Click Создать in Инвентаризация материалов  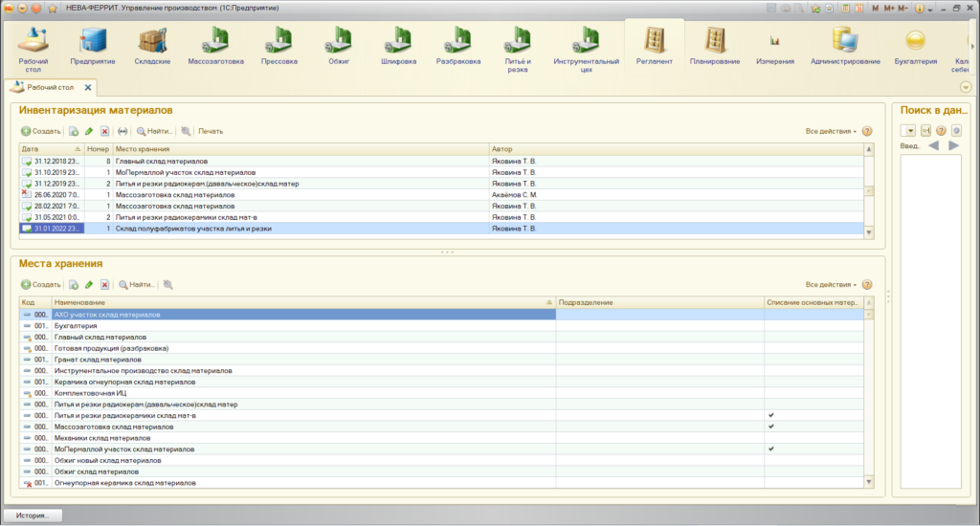pos(40,131)
